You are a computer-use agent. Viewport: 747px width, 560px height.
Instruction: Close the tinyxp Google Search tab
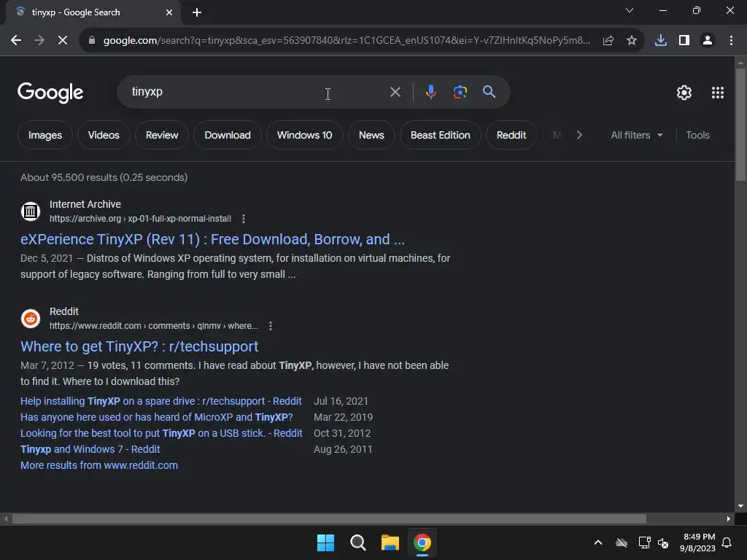169,12
